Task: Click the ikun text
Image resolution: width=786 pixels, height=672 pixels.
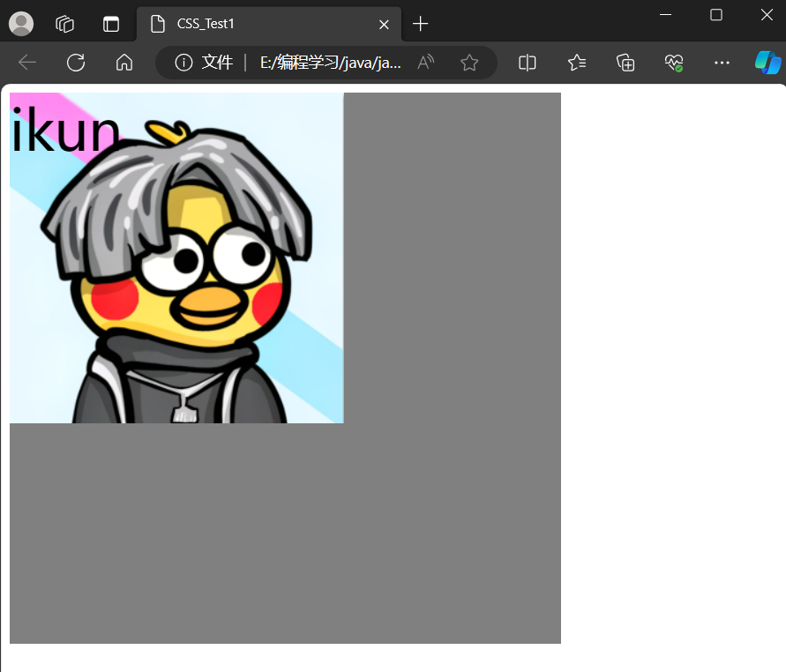Action: coord(65,130)
